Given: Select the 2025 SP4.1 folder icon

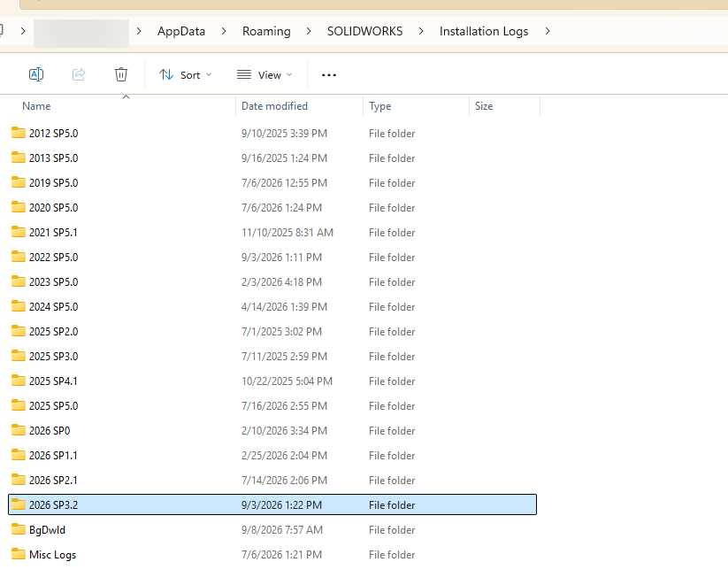Looking at the screenshot, I should point(19,381).
